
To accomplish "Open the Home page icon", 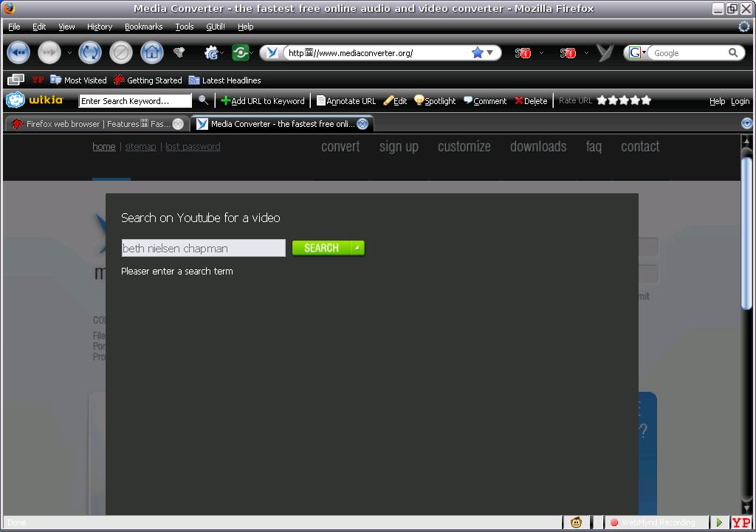I will click(152, 52).
